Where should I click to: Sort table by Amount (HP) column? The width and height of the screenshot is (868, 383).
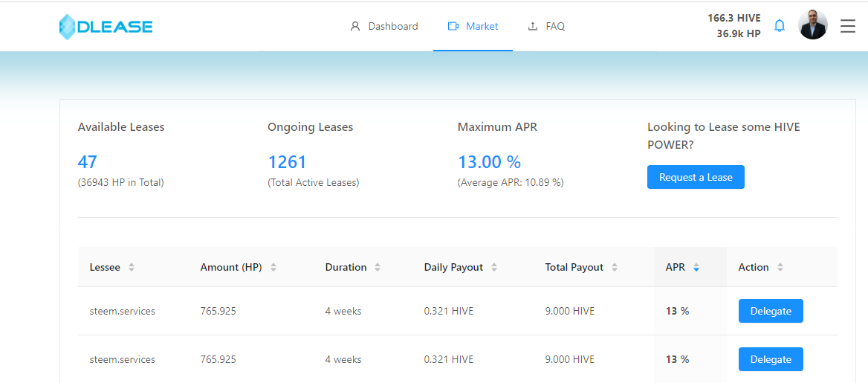[x=273, y=267]
